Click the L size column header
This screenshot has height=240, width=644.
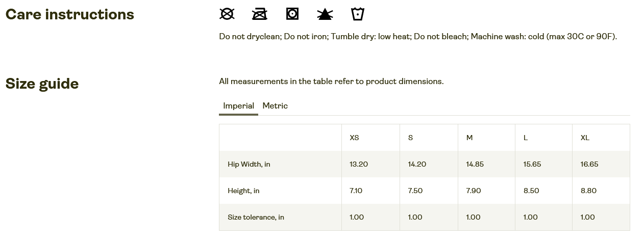[526, 138]
